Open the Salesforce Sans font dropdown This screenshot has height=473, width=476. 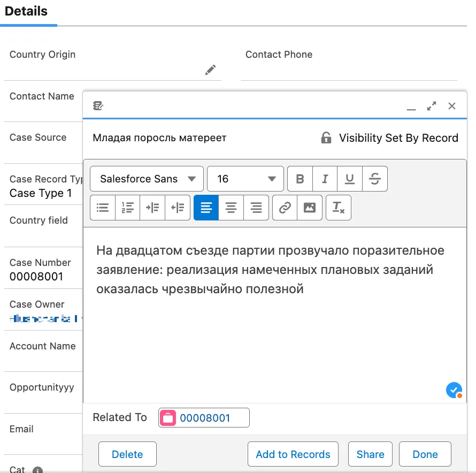pos(147,179)
